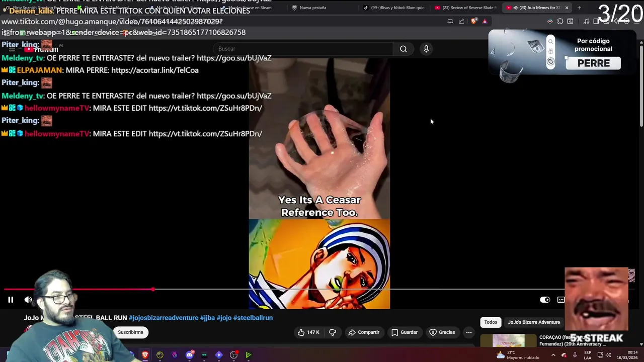The image size is (644, 362).
Task: Select the JoJo Memes active browser tab
Action: click(x=536, y=8)
